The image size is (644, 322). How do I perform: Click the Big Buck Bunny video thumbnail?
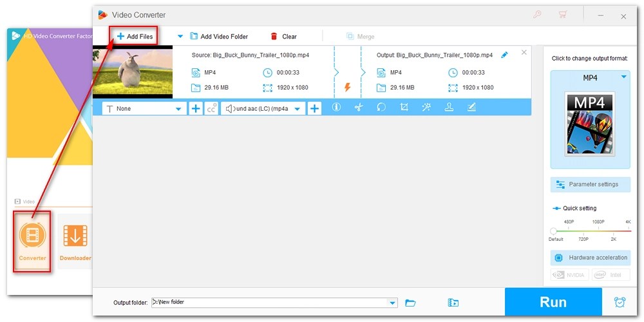tap(133, 72)
